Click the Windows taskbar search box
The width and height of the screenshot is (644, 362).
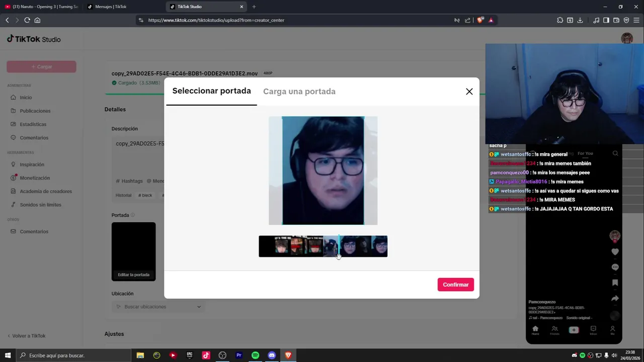[73, 355]
